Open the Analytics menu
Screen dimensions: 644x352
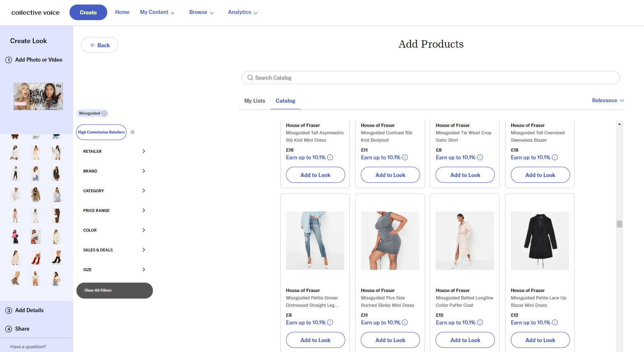point(243,12)
